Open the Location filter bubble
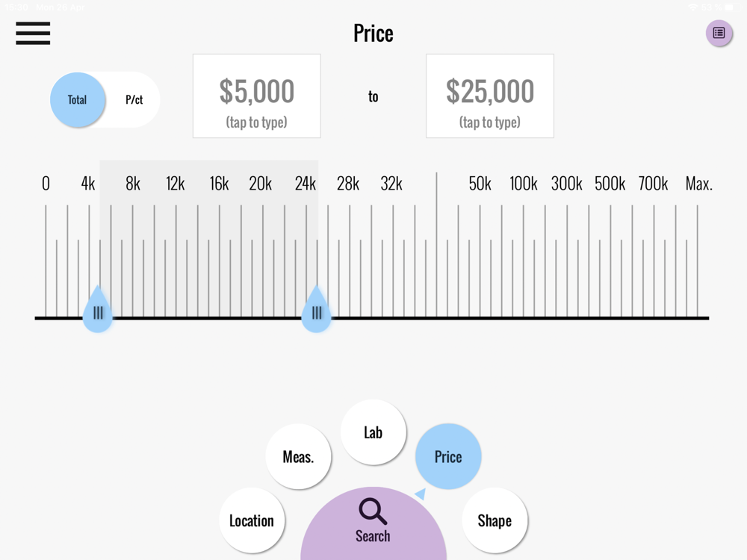This screenshot has width=747, height=560. (252, 520)
